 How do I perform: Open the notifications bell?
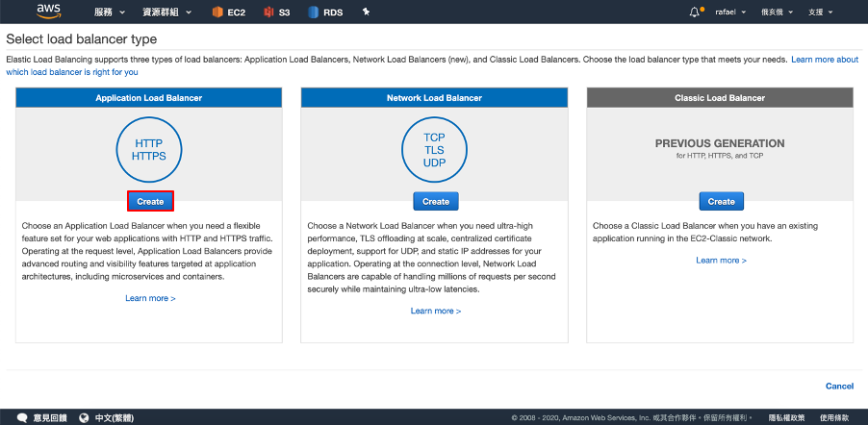click(x=695, y=12)
